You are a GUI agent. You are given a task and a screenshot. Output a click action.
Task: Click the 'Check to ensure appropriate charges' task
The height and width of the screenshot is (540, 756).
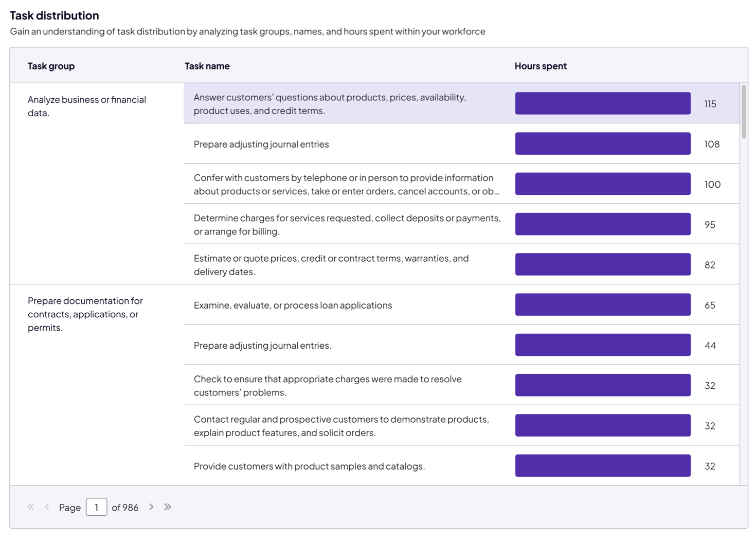pos(327,386)
